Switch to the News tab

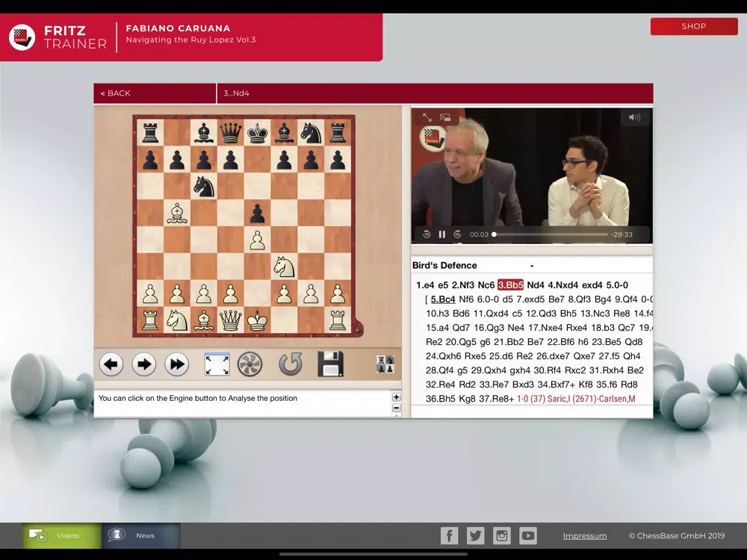141,535
